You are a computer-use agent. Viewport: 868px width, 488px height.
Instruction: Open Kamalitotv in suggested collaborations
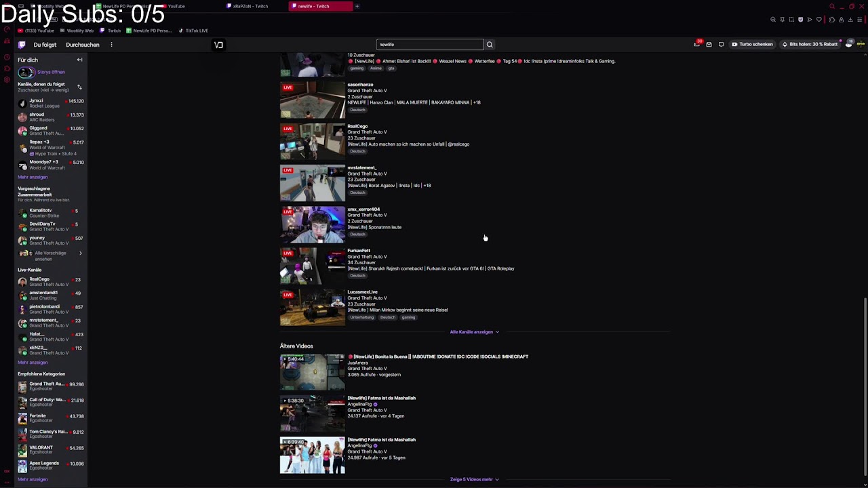tap(52, 213)
